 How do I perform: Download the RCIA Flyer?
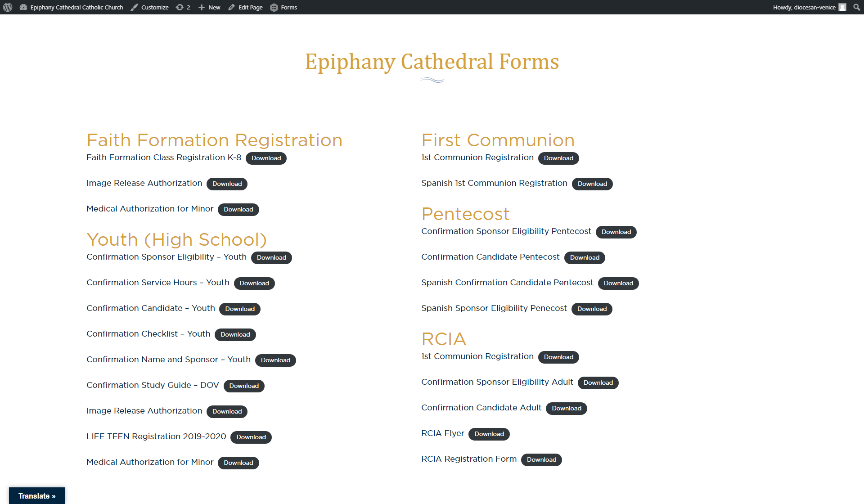(489, 434)
